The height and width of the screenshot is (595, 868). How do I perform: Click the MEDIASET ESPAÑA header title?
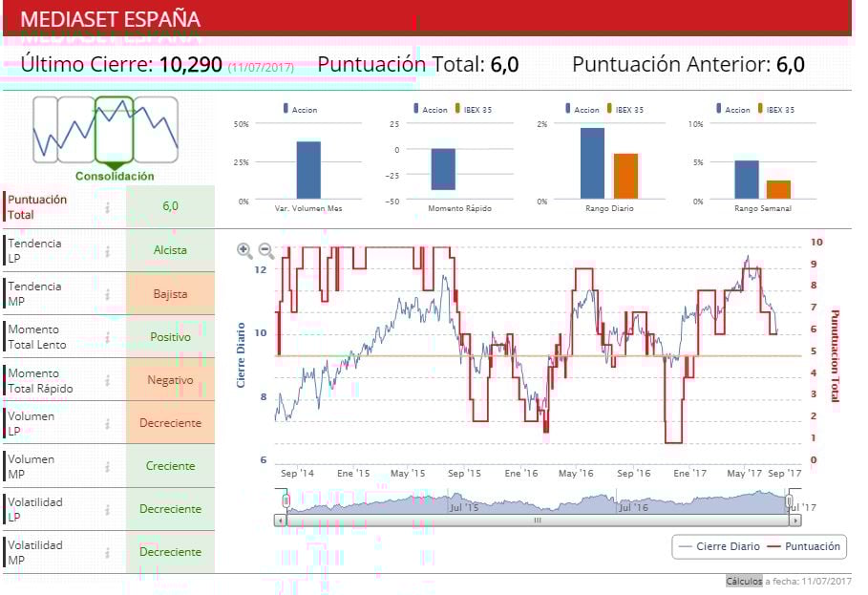coord(110,19)
